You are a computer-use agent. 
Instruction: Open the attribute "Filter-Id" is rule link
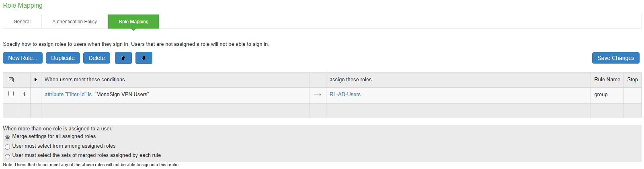[68, 95]
